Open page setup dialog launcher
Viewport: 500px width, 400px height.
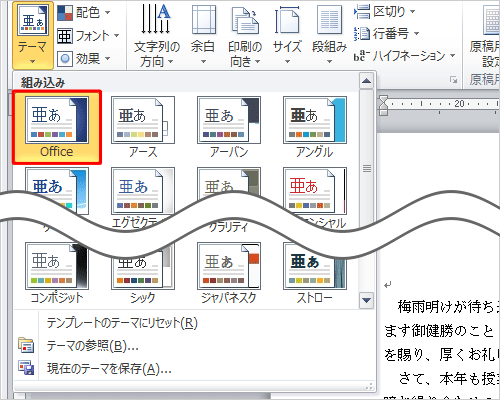[x=453, y=80]
